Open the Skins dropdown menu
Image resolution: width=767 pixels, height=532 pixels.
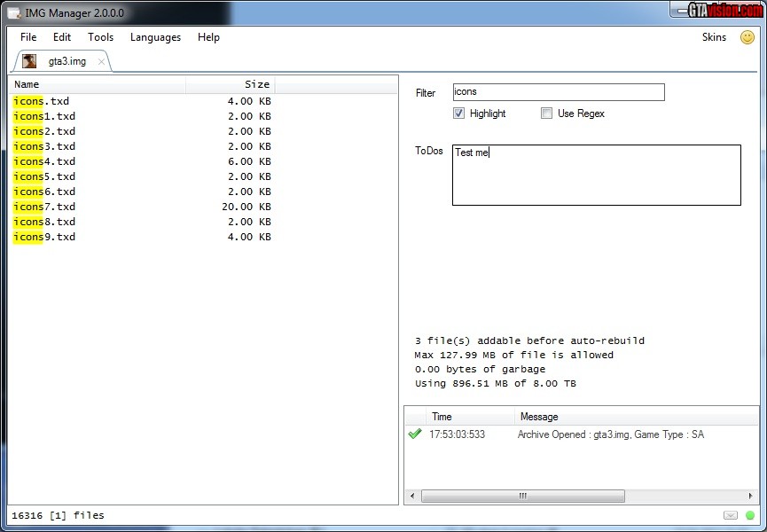tap(714, 37)
